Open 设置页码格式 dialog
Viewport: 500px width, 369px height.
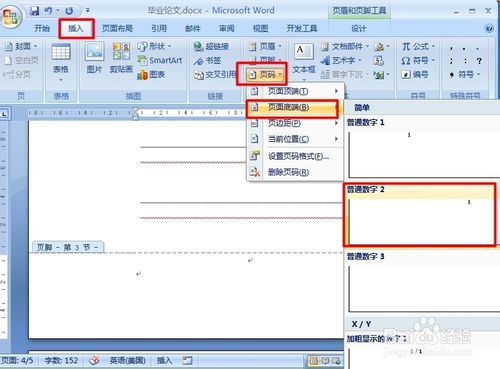pos(295,156)
